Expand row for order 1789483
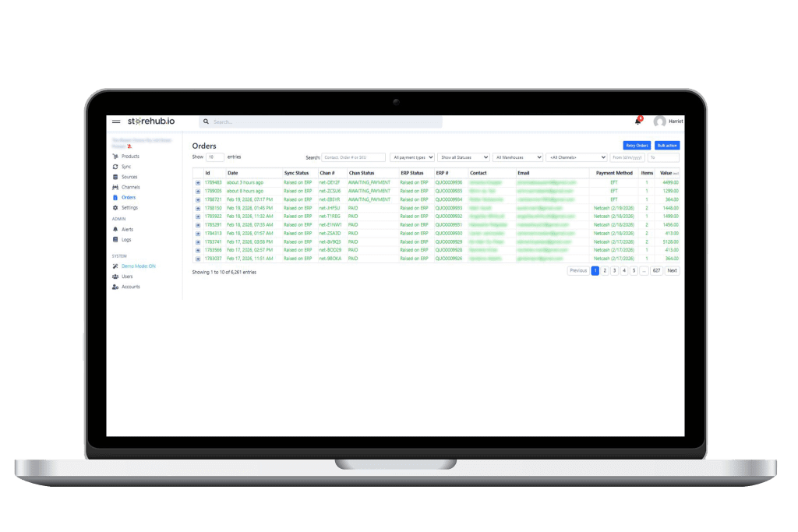This screenshot has height=532, width=798. tap(198, 182)
